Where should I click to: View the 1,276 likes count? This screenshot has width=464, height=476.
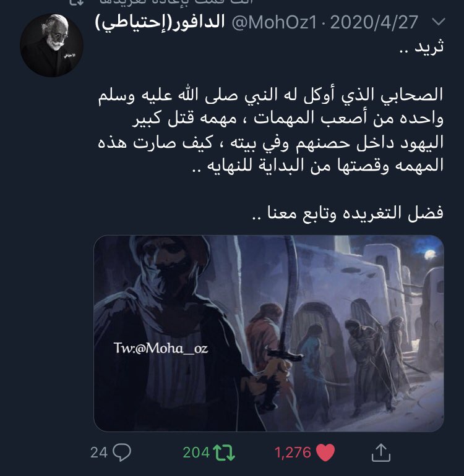[293, 453]
